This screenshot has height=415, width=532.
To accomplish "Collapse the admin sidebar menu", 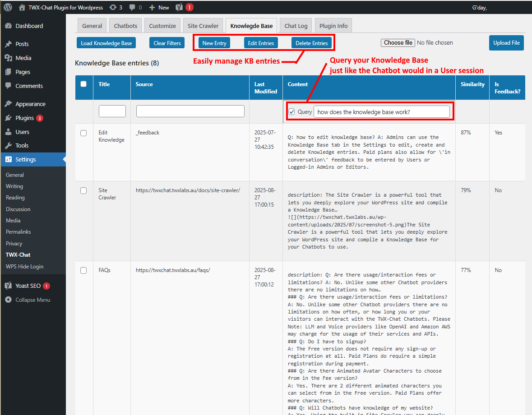I will (28, 299).
